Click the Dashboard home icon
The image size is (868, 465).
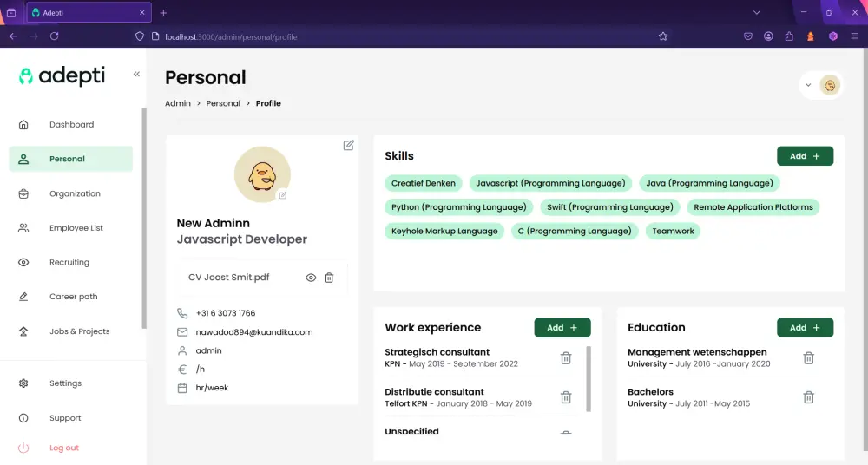pos(23,125)
